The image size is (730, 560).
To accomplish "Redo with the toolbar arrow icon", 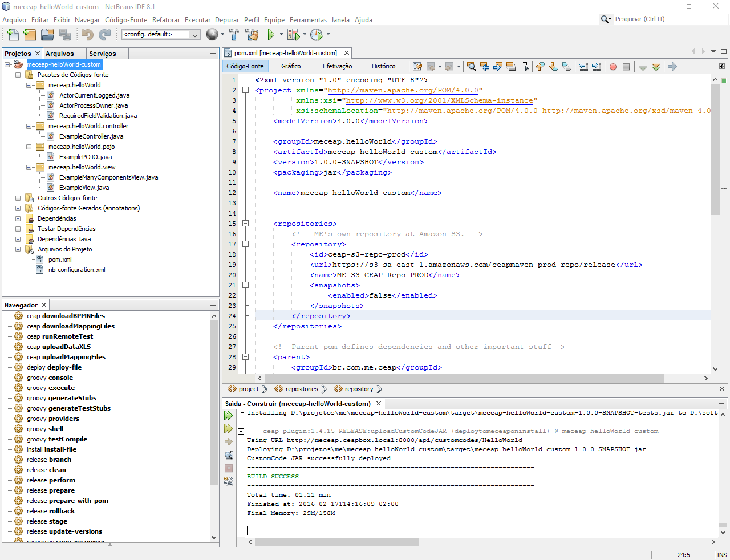I will tap(105, 35).
